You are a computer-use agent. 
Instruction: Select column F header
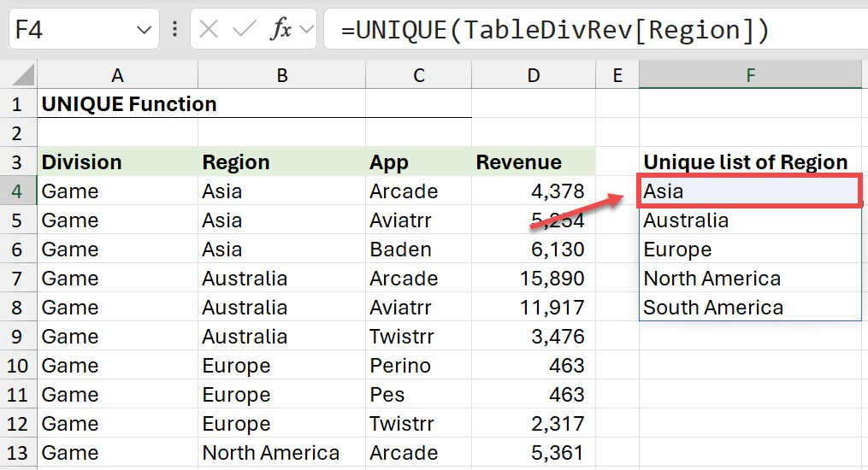point(750,75)
